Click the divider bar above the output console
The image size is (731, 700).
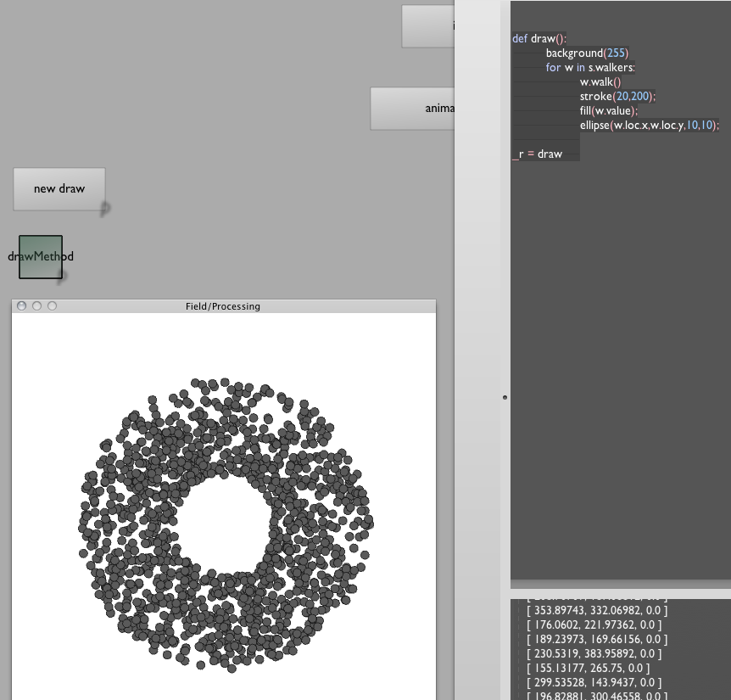click(620, 593)
